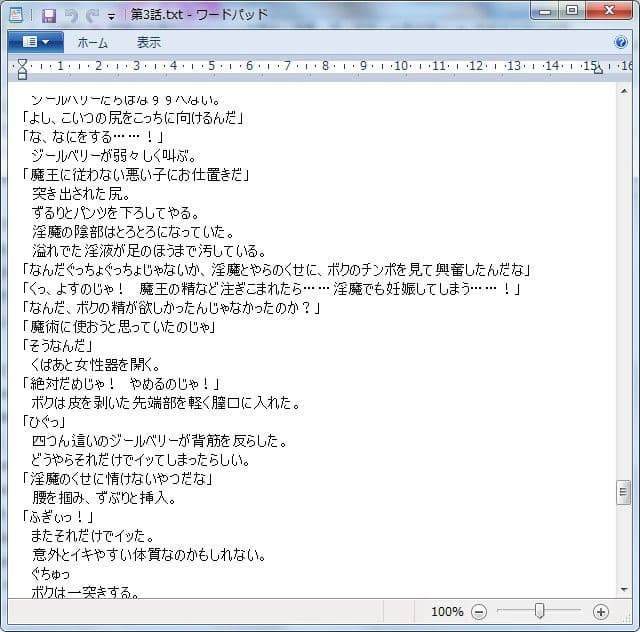640x632 pixels.
Task: Click the first-line indent marker on ruler
Action: point(22,63)
